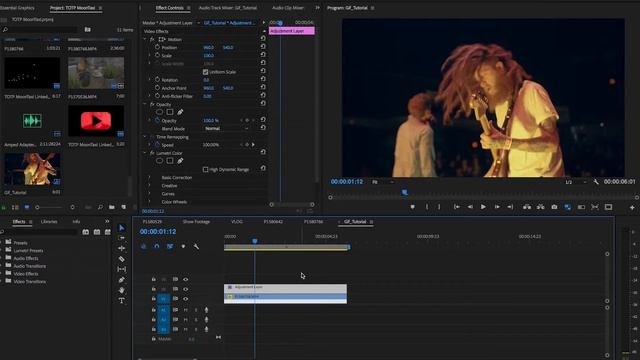Add marker in Program monitor
This screenshot has width=640, height=360.
413,207
